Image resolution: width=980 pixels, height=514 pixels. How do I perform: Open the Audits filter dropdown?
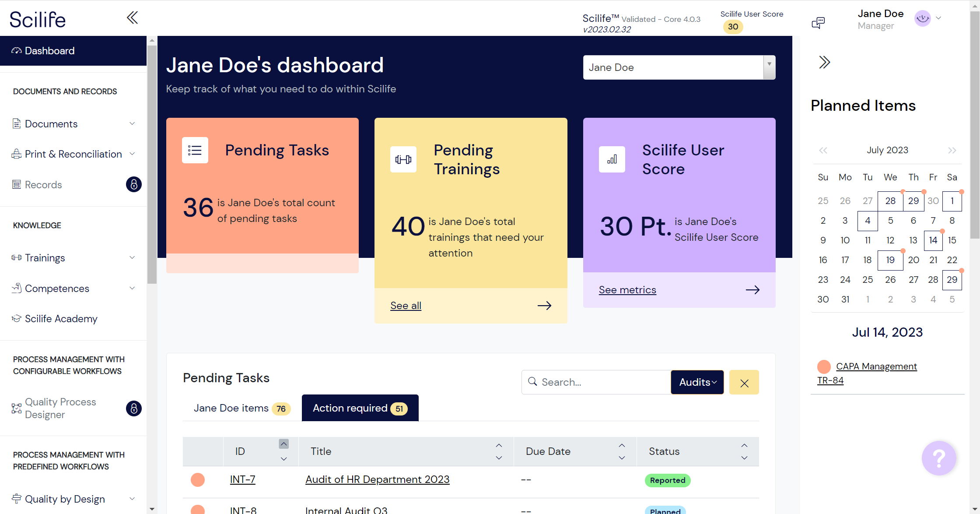click(697, 382)
